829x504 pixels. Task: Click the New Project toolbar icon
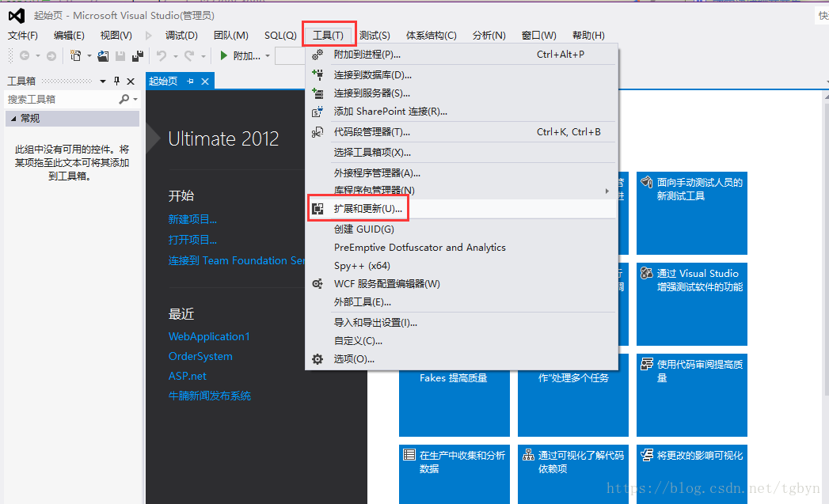76,55
